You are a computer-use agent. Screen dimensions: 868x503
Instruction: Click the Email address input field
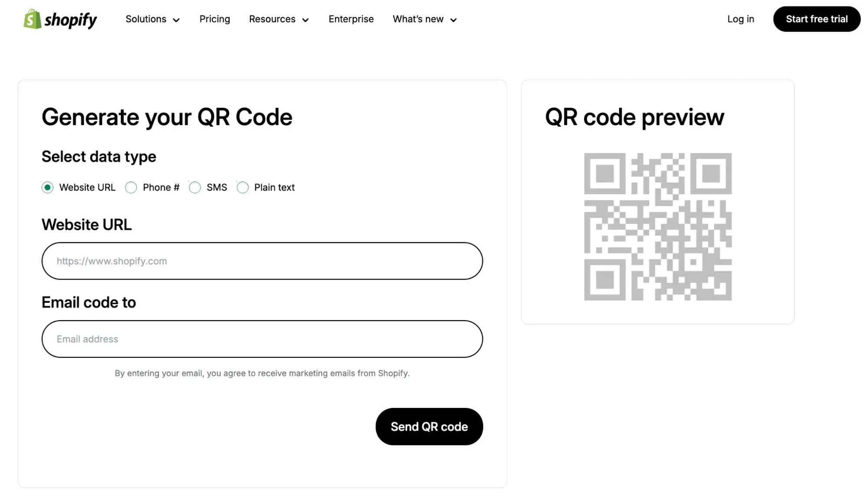(x=262, y=338)
